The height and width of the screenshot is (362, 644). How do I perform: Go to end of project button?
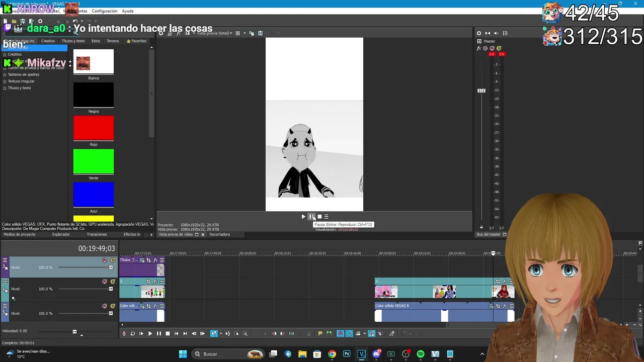coord(185,333)
